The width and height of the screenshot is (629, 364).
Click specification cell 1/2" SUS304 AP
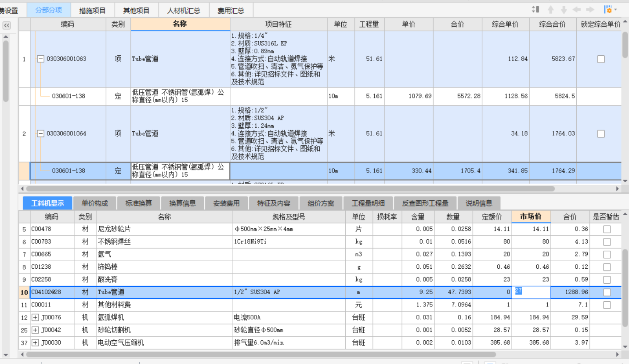(x=289, y=292)
